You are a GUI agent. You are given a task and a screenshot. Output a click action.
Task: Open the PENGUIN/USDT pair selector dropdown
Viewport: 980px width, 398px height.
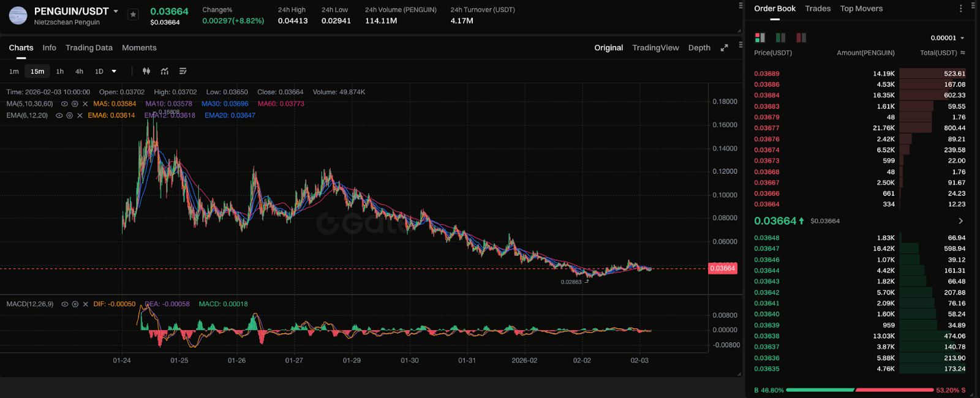click(116, 12)
